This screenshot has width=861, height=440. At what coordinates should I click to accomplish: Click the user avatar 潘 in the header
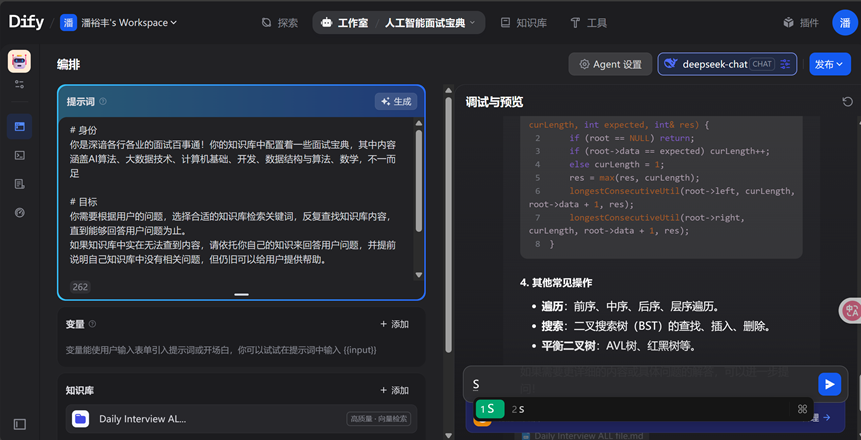[x=845, y=23]
